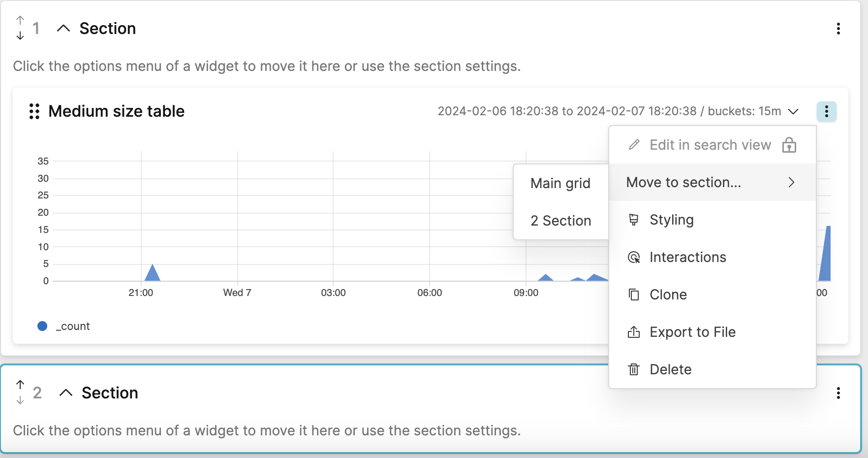This screenshot has height=458, width=868.
Task: Click the copy icon beside Clone
Action: point(634,294)
